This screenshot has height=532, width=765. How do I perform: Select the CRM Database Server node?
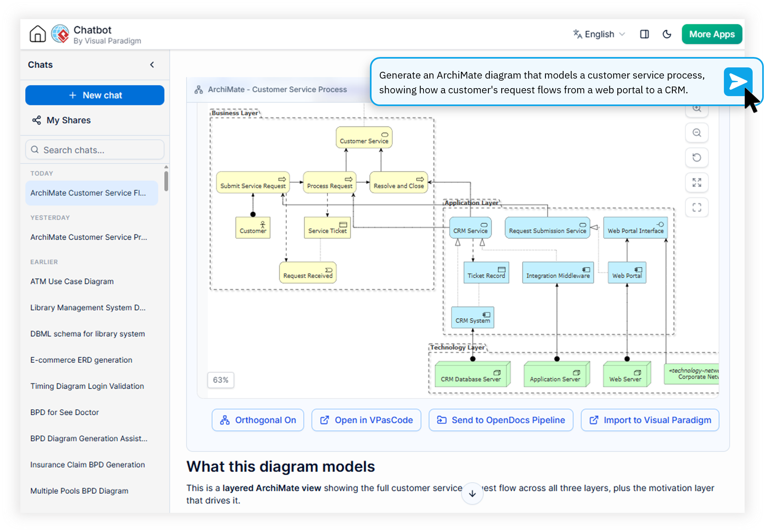pos(472,374)
